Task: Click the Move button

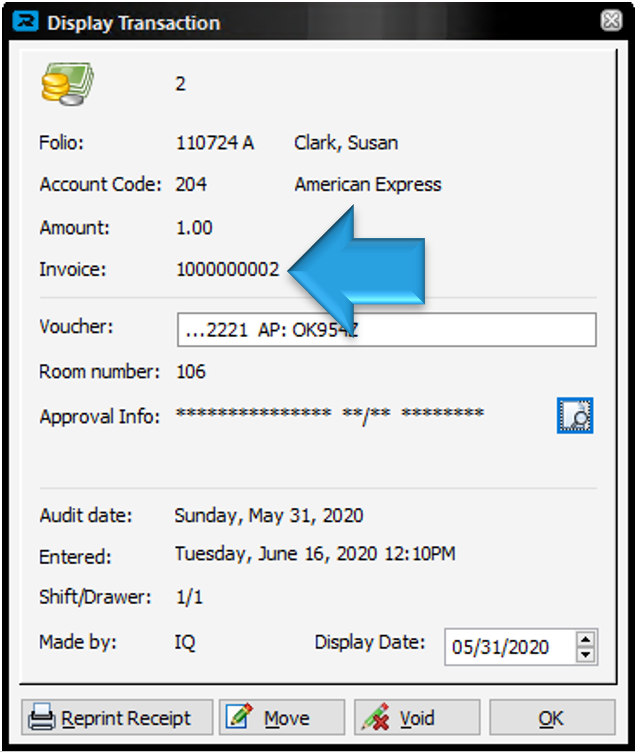Action: tap(282, 718)
